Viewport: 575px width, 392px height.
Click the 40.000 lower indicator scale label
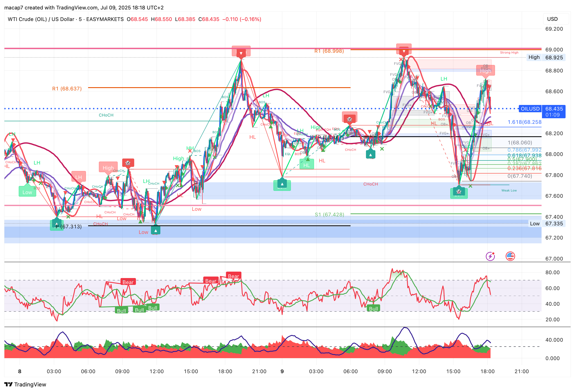click(x=554, y=340)
